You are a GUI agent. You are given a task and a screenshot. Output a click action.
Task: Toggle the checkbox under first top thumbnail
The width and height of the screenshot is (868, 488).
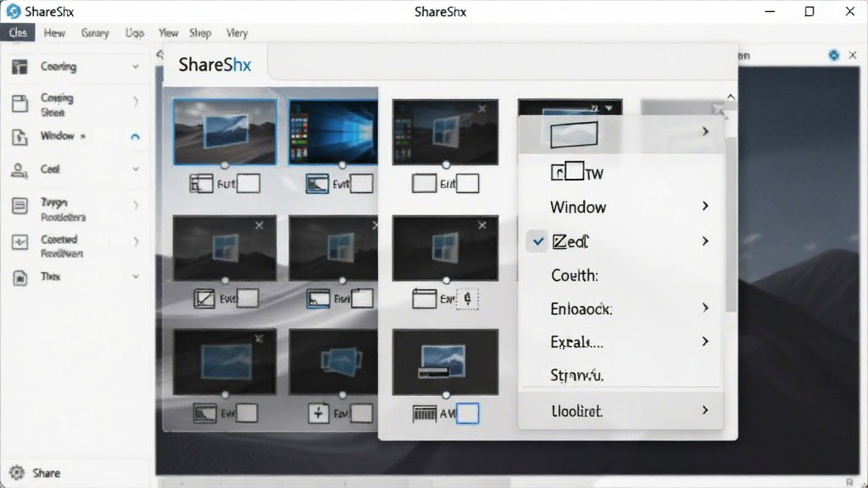(x=248, y=184)
